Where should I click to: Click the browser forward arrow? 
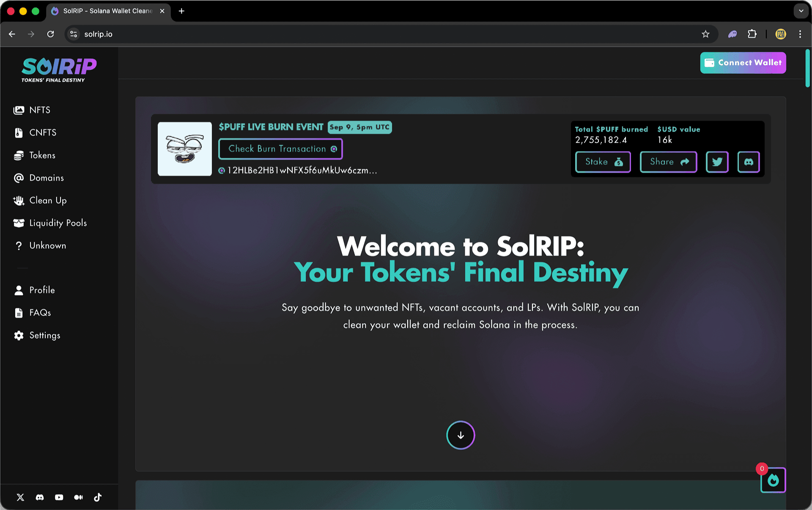(31, 34)
